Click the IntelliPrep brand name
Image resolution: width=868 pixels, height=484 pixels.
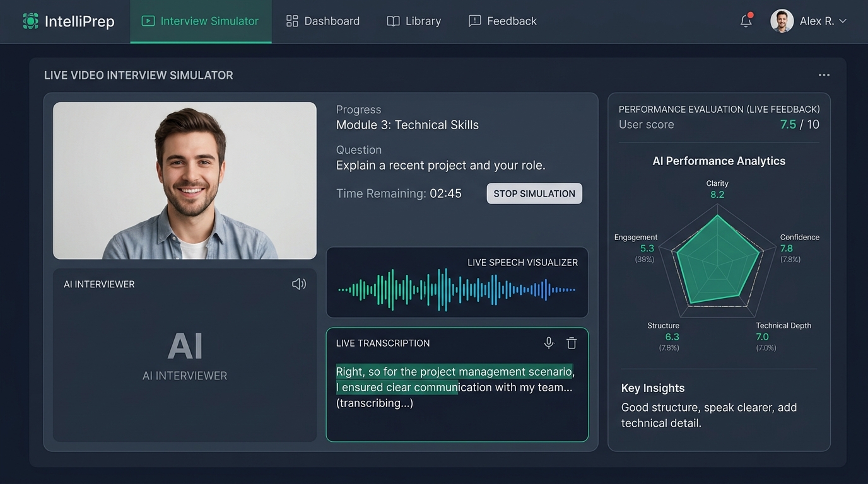coord(79,21)
